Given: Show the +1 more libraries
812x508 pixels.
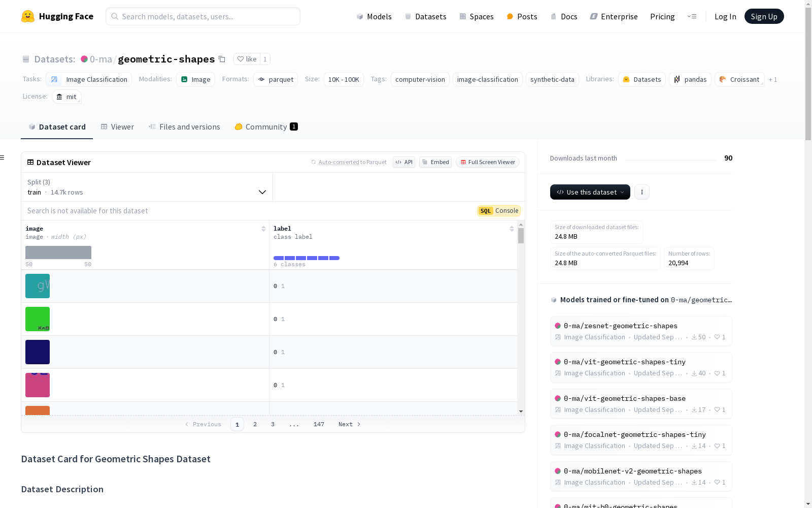Looking at the screenshot, I should coord(773,79).
